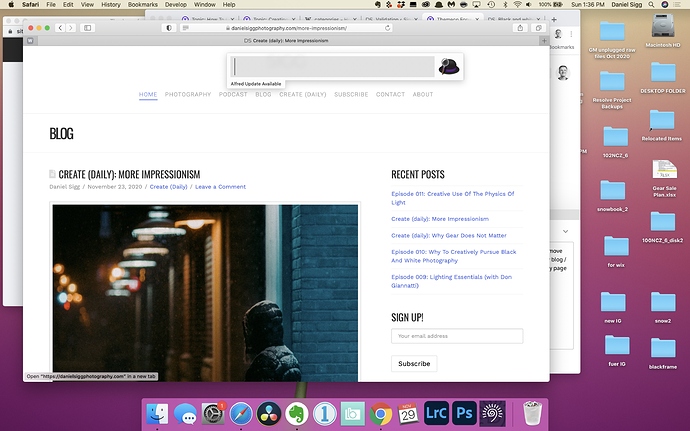
Task: Open the History menu
Action: [x=110, y=4]
